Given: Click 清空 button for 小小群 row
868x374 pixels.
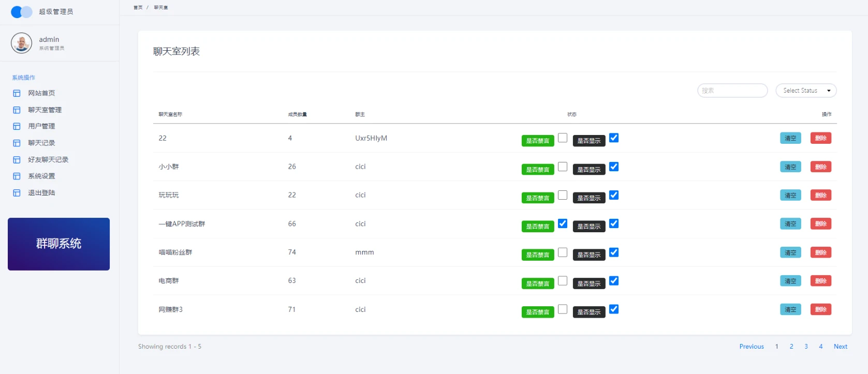Looking at the screenshot, I should pyautogui.click(x=790, y=167).
